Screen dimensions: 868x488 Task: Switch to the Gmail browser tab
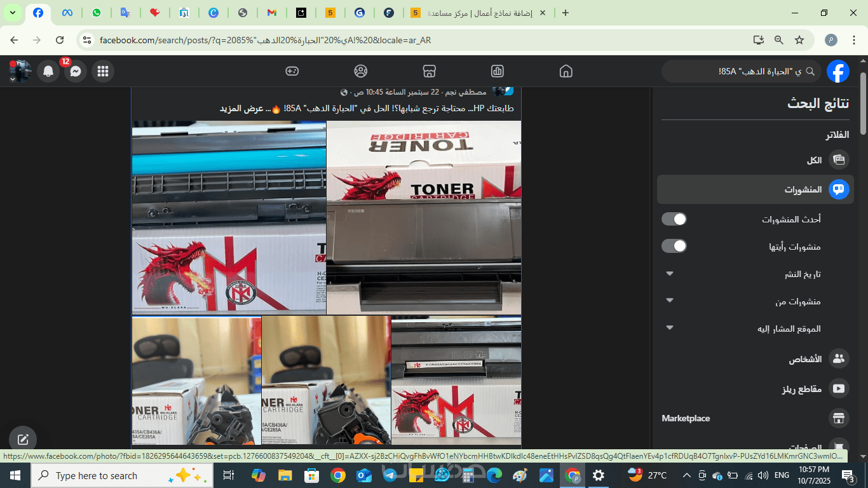(271, 13)
